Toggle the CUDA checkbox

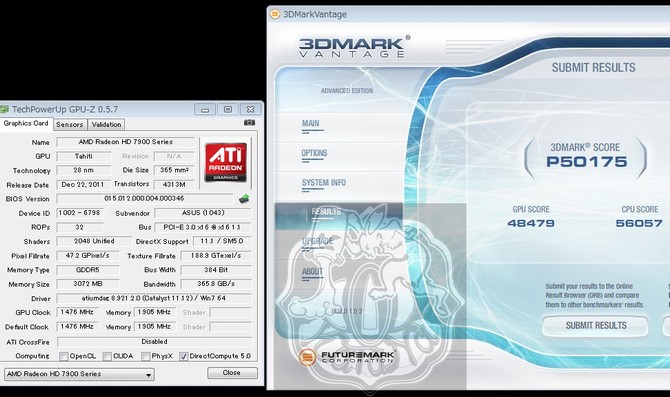pos(107,356)
